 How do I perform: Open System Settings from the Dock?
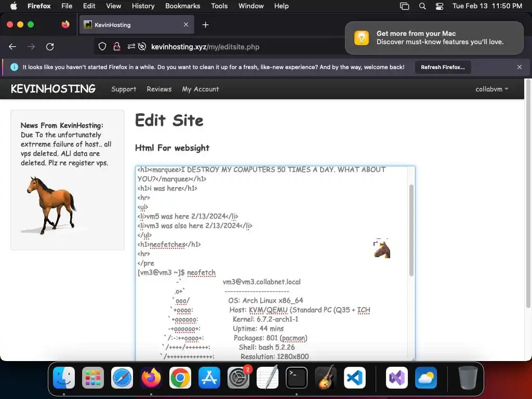tap(238, 378)
